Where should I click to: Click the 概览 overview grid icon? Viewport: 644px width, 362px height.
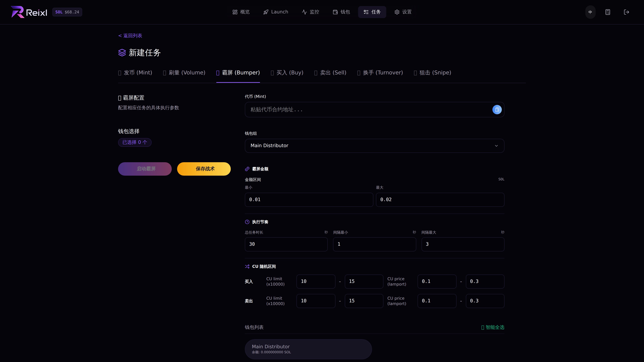click(x=235, y=12)
